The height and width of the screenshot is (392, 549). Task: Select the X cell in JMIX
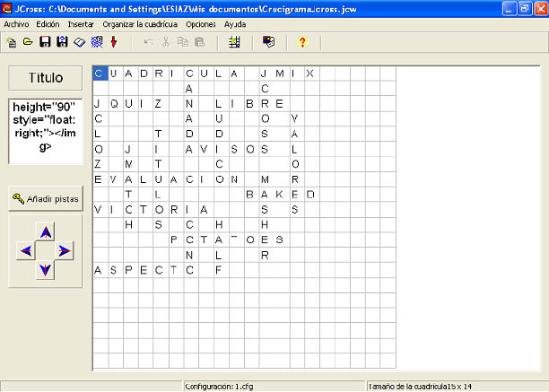[312, 74]
